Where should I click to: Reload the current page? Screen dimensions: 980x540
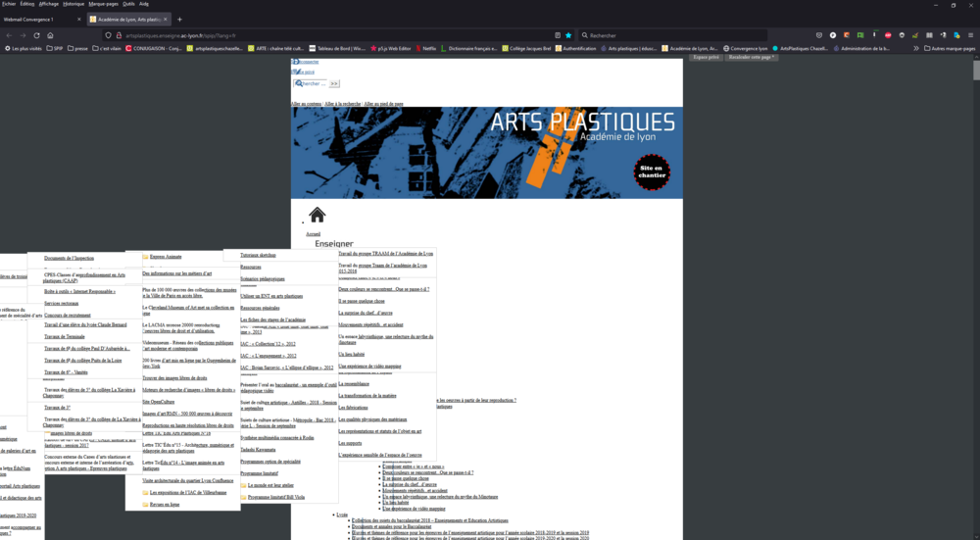[x=37, y=35]
